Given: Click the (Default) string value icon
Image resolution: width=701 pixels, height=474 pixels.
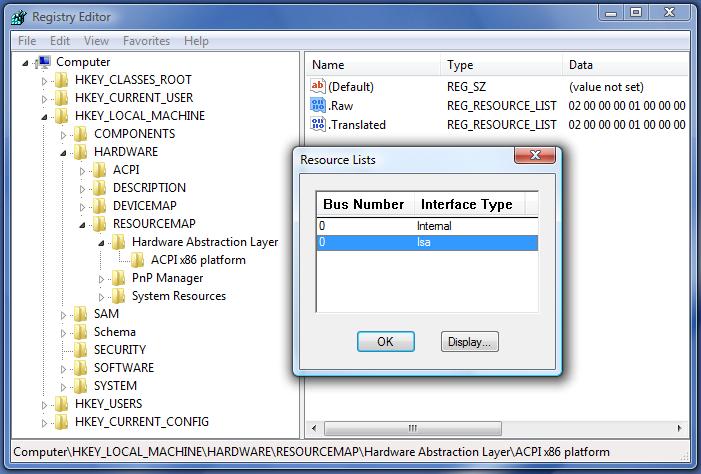Looking at the screenshot, I should [317, 86].
